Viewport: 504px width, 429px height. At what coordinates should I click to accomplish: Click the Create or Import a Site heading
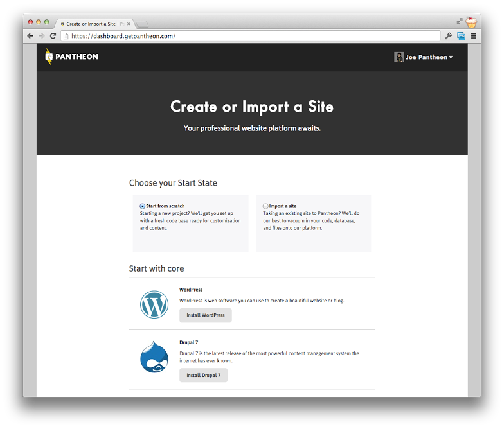pyautogui.click(x=252, y=107)
